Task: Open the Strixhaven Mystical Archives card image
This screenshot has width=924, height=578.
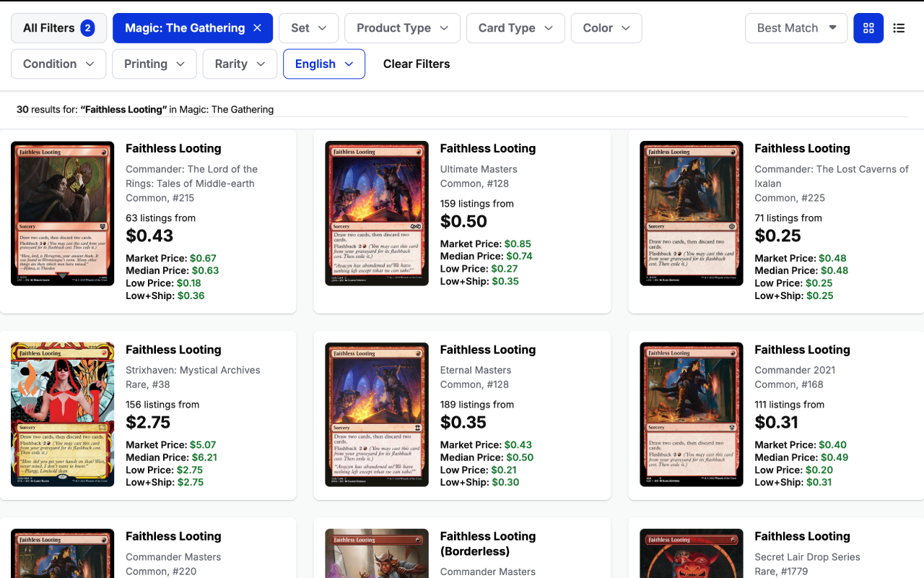Action: (x=63, y=415)
